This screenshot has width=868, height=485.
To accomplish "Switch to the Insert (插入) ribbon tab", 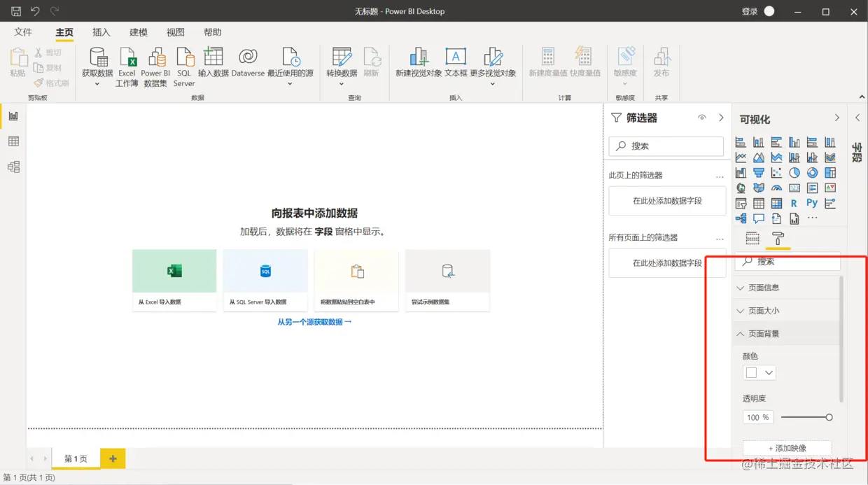I will pos(101,32).
